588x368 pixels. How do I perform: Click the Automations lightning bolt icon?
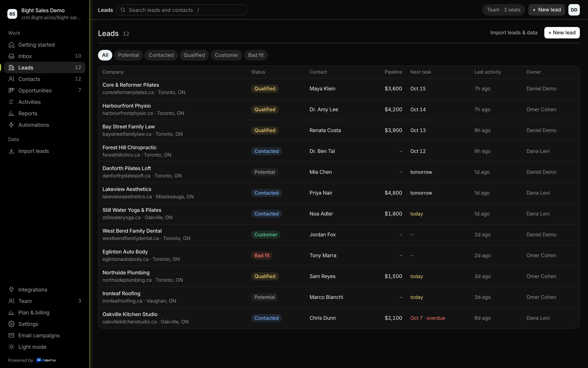pos(11,125)
